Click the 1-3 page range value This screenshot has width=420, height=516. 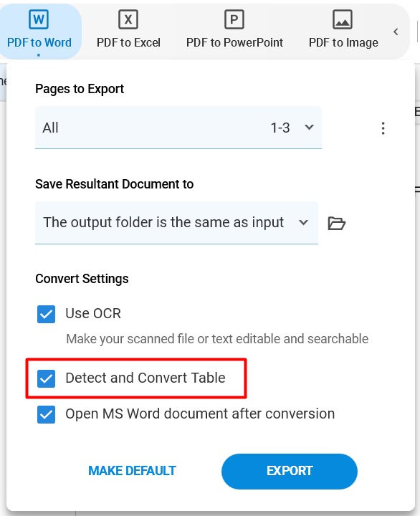click(x=280, y=128)
